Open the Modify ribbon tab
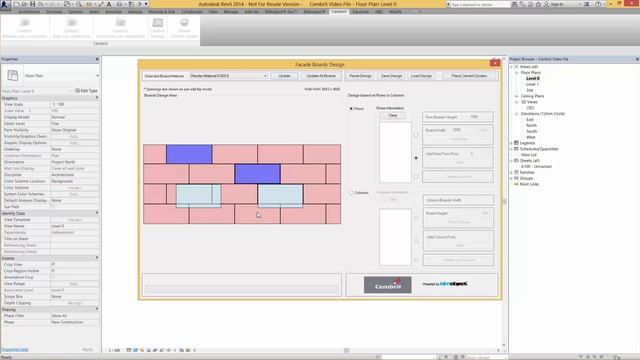Image resolution: width=640 pixels, height=360 pixels. tap(395, 12)
